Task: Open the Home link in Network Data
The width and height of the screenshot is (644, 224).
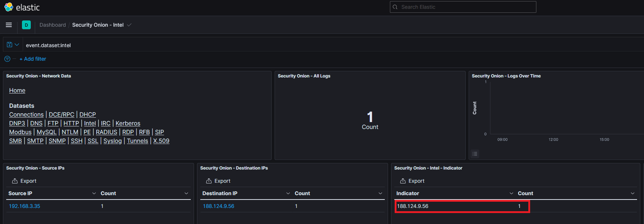Action: click(17, 90)
